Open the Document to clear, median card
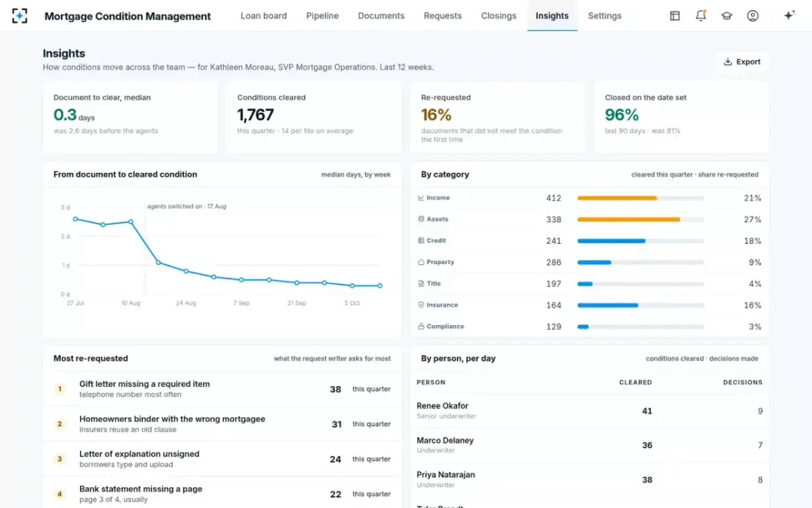The width and height of the screenshot is (812, 508). click(130, 117)
